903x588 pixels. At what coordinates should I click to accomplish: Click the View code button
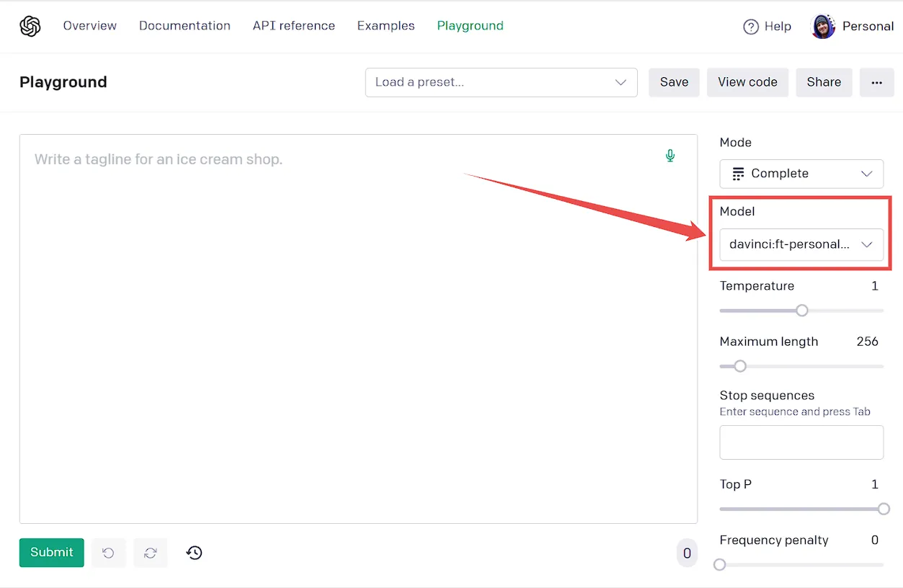[747, 82]
